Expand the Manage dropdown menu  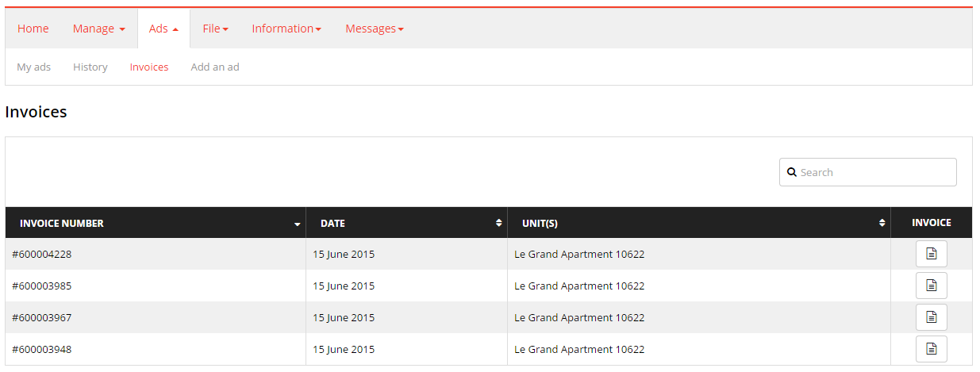click(x=98, y=29)
